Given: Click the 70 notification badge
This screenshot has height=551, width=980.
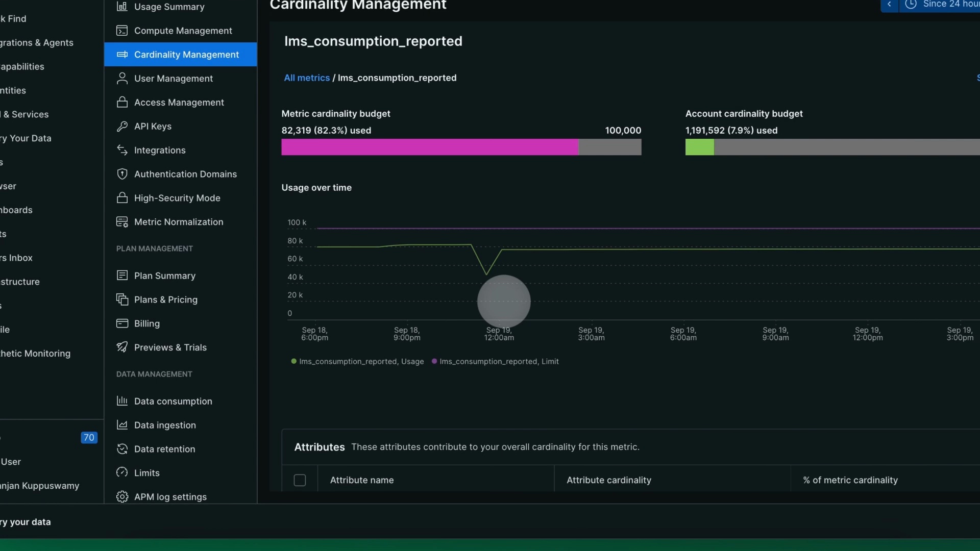Looking at the screenshot, I should tap(89, 438).
